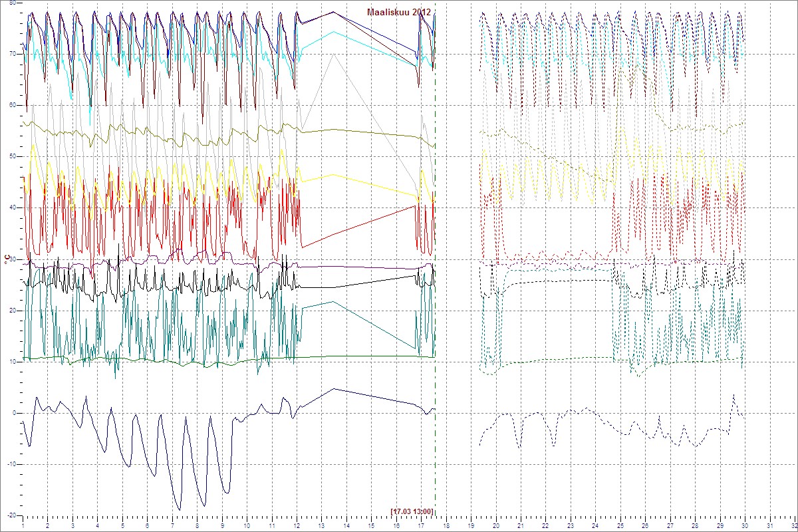Pick day 16 on the date axis
This screenshot has height=532, width=798.
[x=396, y=525]
